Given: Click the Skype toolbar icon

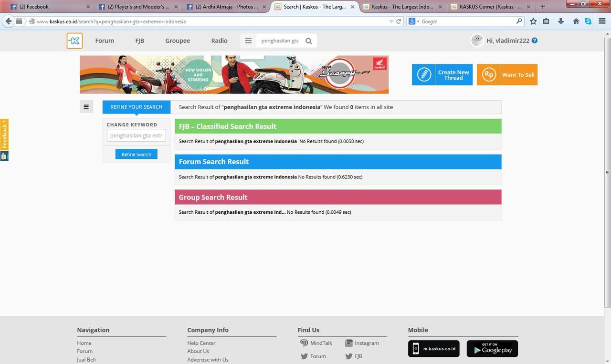Looking at the screenshot, I should tap(588, 21).
